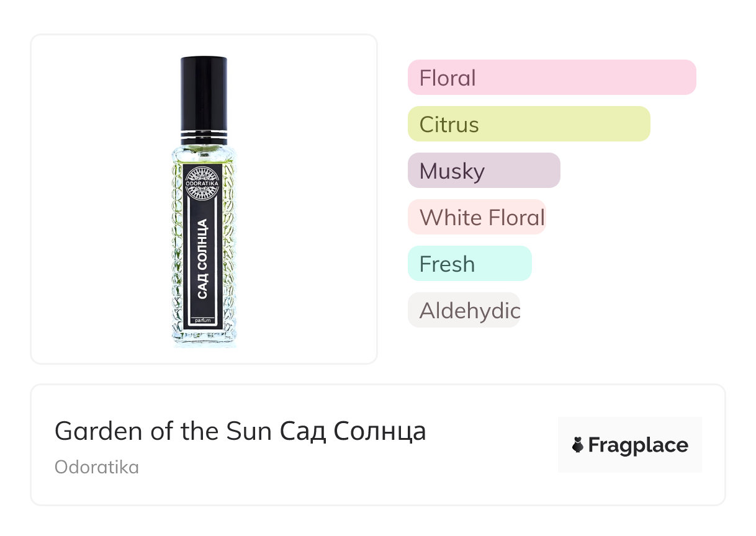The width and height of the screenshot is (756, 536).
Task: Select the mint Fresh accord bar
Action: tap(469, 264)
